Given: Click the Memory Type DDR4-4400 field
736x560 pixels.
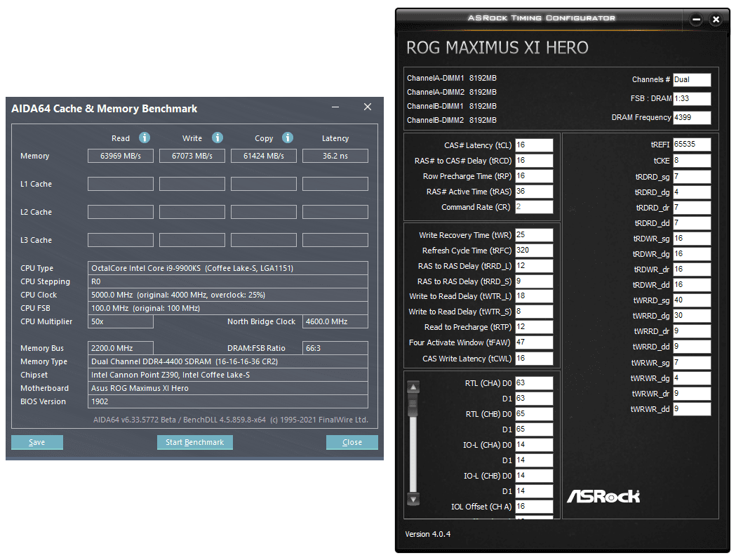Looking at the screenshot, I should point(227,361).
